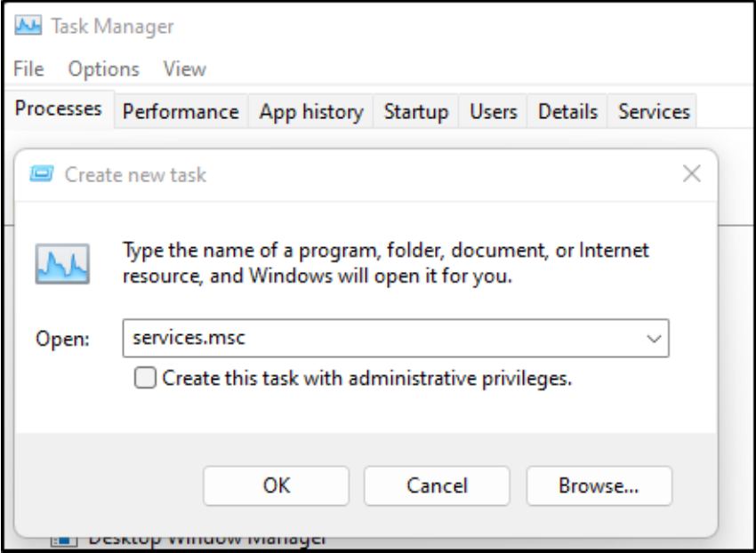Open the View menu

pyautogui.click(x=185, y=69)
